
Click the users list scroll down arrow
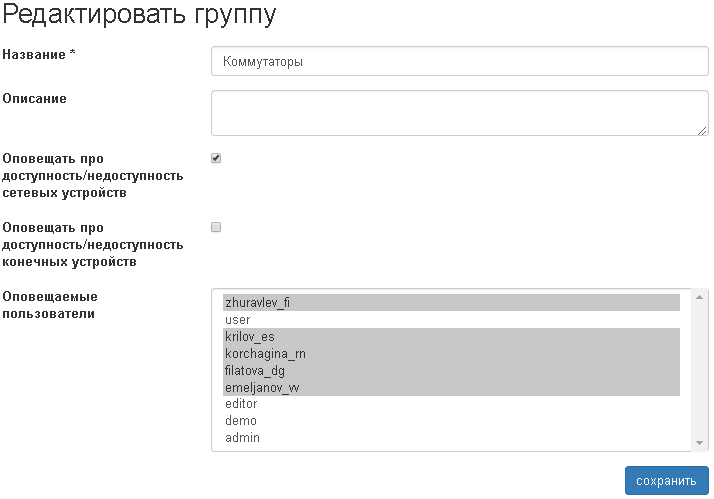tap(699, 443)
